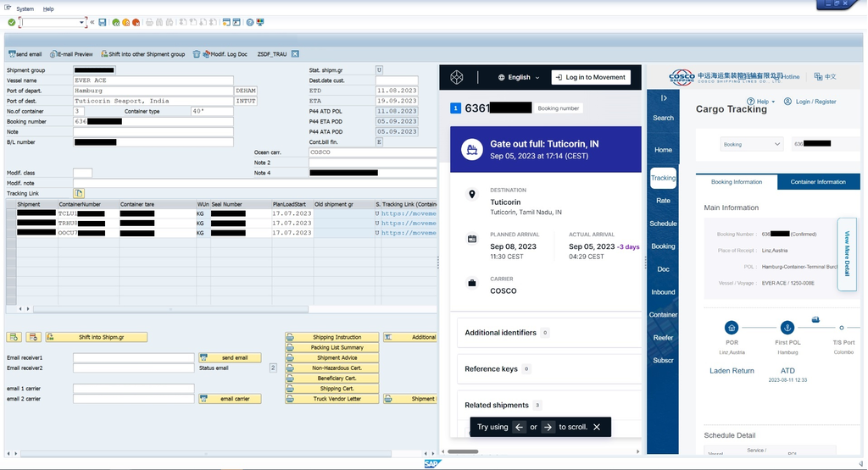Click the blue Help question mark icon
Image resolution: width=868 pixels, height=470 pixels.
[x=250, y=22]
